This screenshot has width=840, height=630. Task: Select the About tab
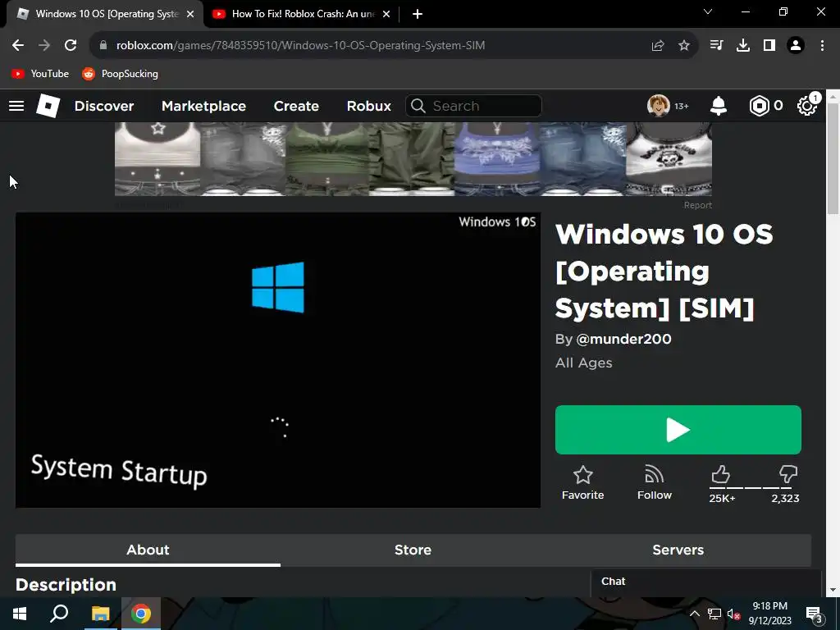(x=148, y=550)
